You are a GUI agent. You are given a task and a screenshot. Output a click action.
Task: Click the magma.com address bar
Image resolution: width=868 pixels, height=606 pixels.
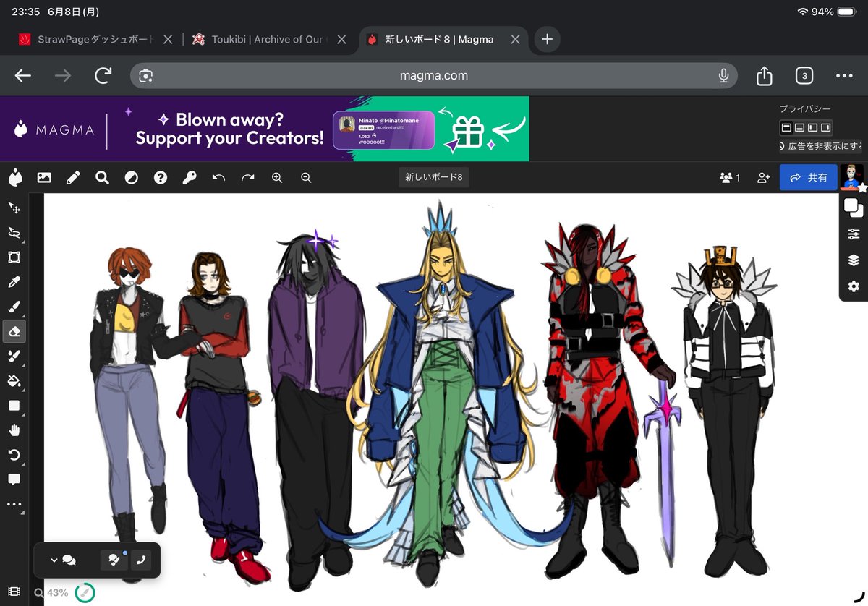tap(434, 75)
